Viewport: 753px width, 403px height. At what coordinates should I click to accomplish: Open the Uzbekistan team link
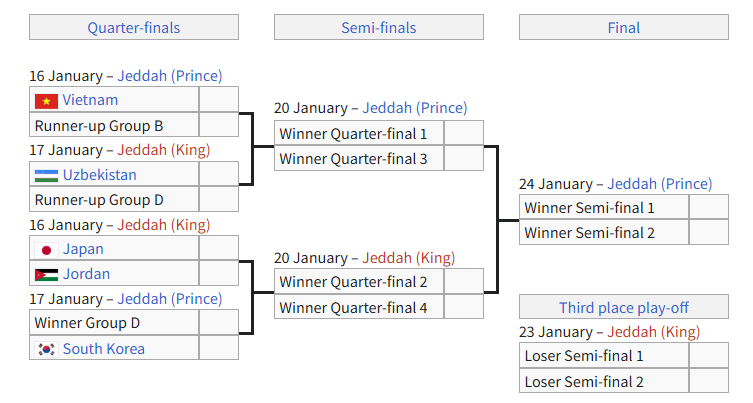pos(99,175)
